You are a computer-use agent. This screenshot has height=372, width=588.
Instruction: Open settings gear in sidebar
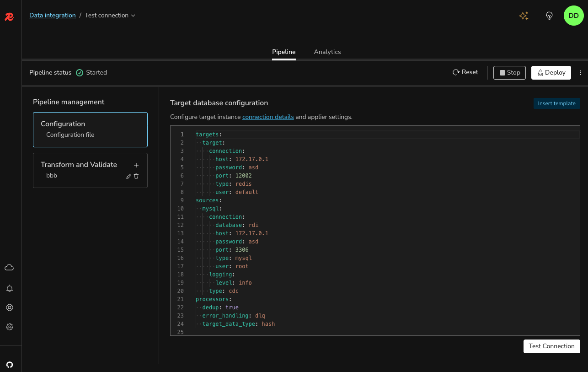[x=9, y=327]
